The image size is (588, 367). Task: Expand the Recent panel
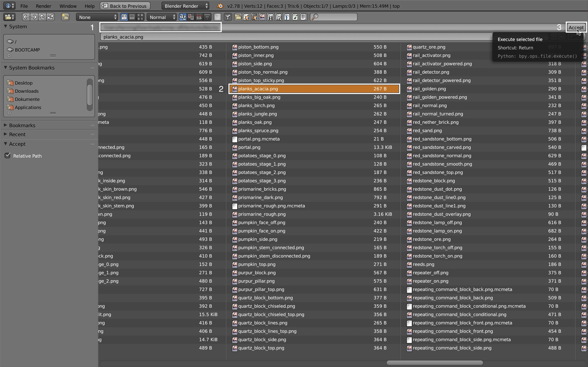click(17, 134)
